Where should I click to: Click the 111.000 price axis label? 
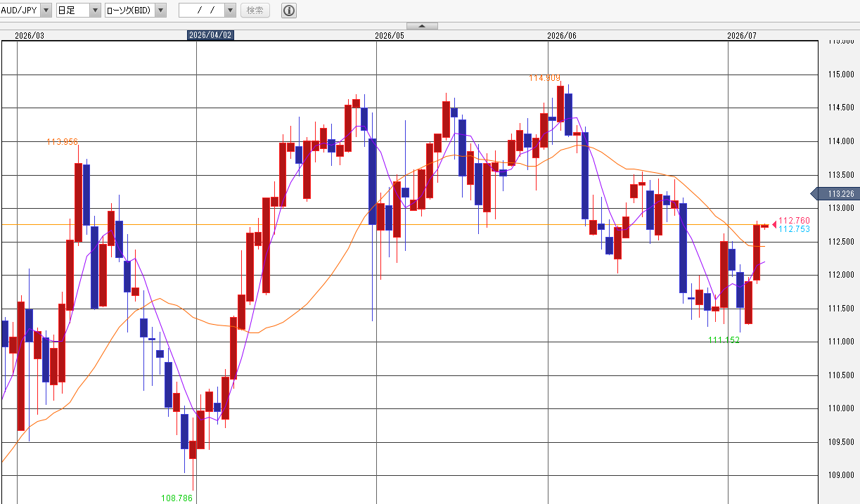click(x=841, y=342)
